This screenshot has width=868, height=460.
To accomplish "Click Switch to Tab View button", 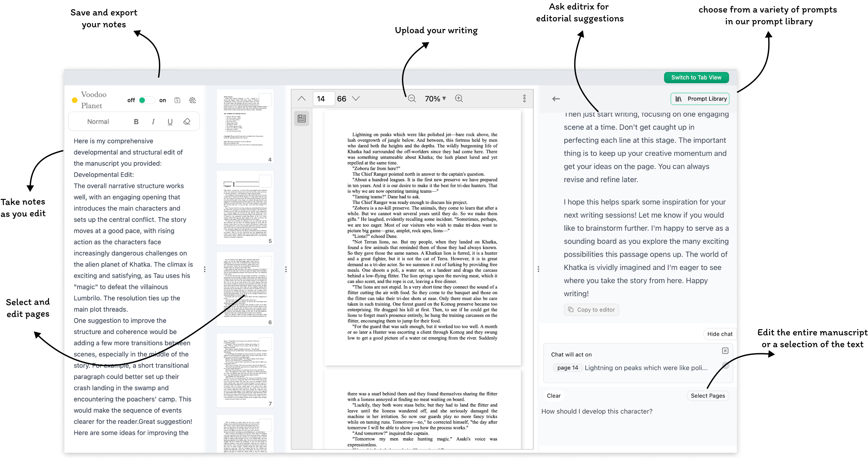I will [x=696, y=77].
